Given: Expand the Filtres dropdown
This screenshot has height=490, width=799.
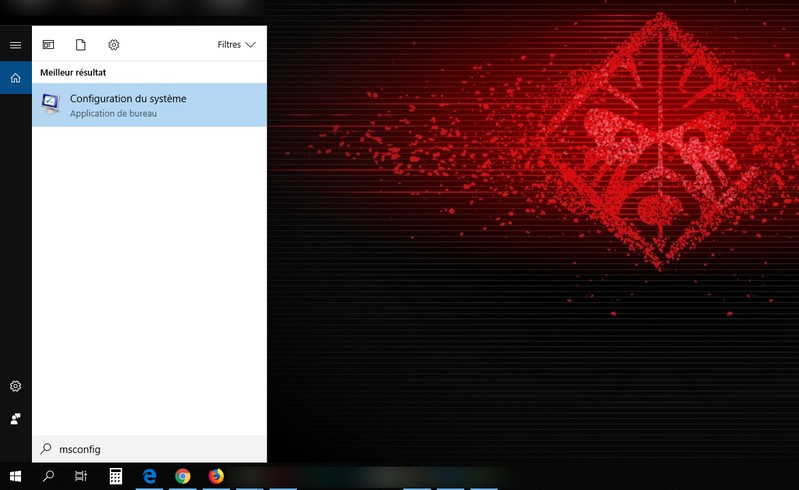Looking at the screenshot, I should [236, 45].
